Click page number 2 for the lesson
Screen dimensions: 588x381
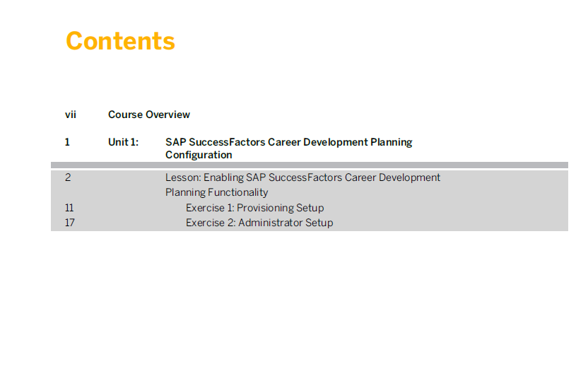pos(68,177)
